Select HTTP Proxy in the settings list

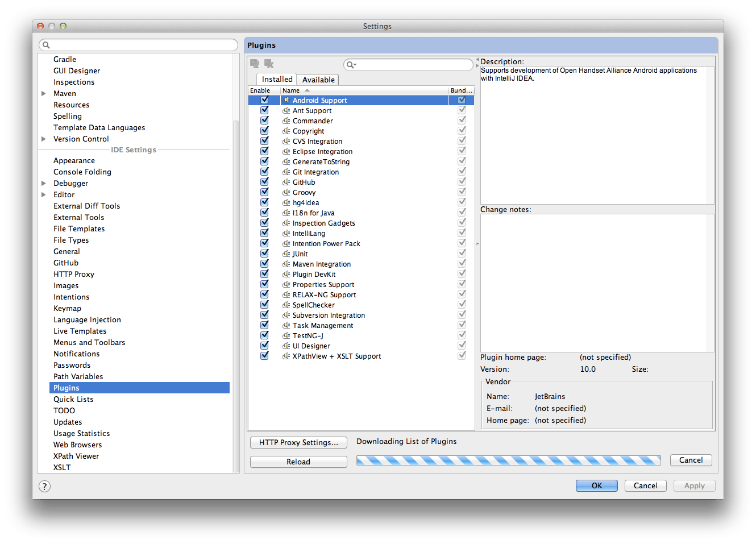pos(74,275)
